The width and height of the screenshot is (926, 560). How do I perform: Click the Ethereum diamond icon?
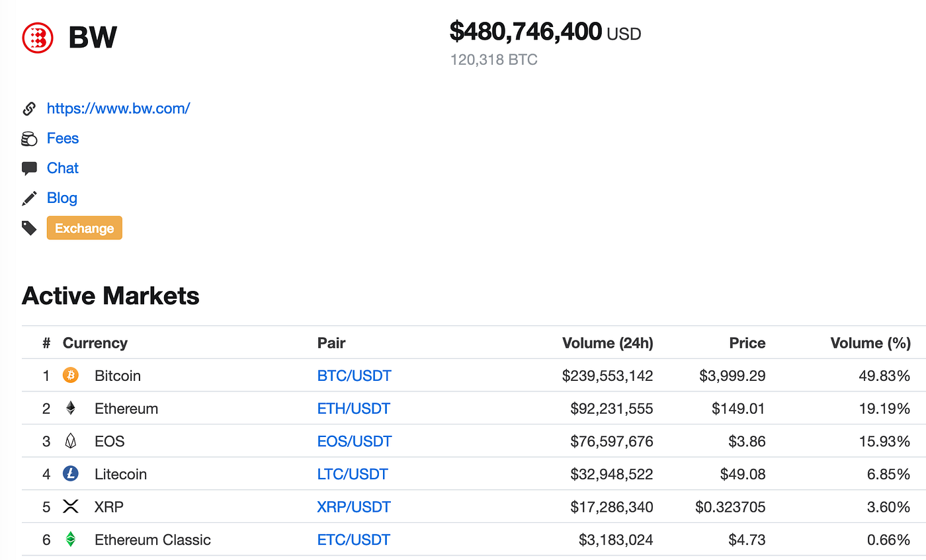(71, 409)
